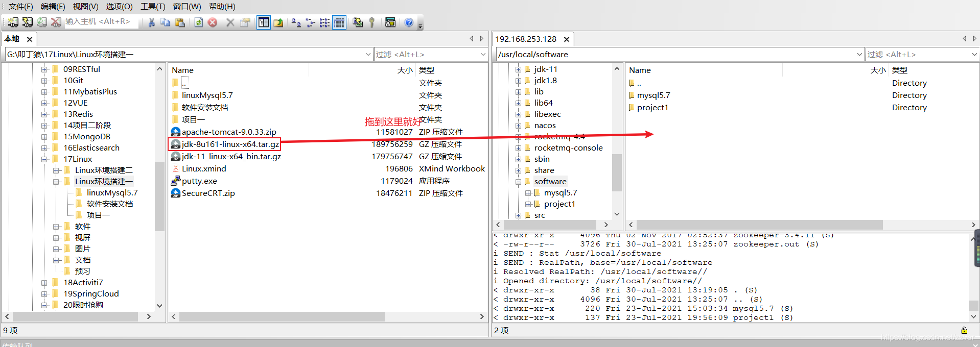Image resolution: width=980 pixels, height=347 pixels.
Task: Open the 文件(F) menu
Action: click(x=20, y=7)
